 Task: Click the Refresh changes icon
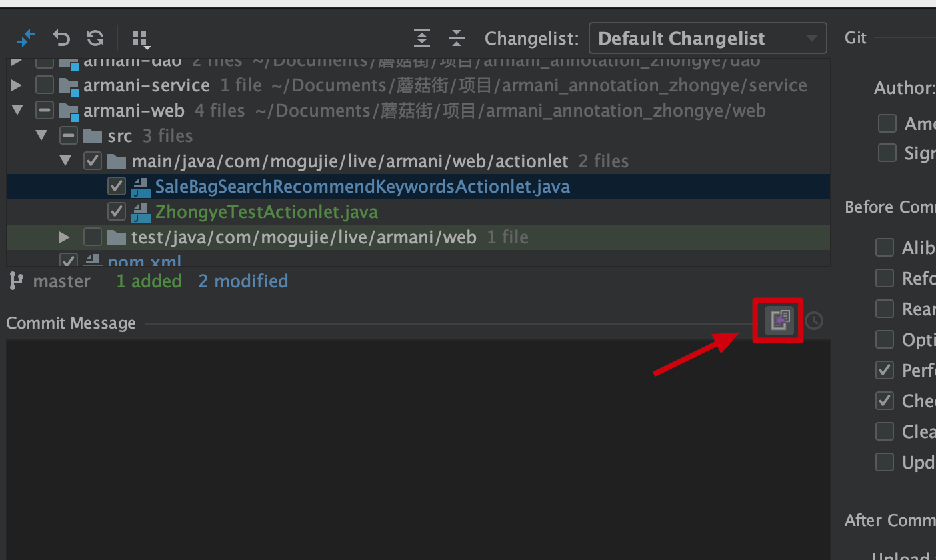pyautogui.click(x=95, y=38)
